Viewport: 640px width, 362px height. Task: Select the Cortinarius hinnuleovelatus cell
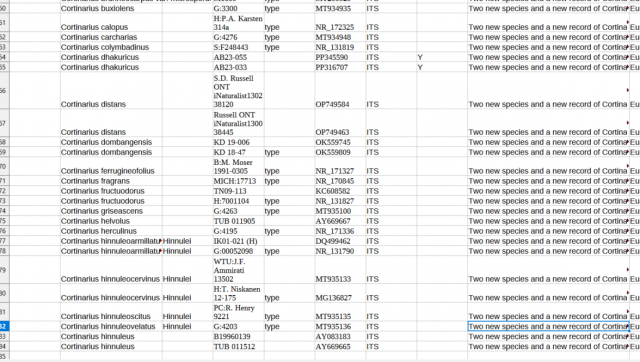click(x=111, y=326)
